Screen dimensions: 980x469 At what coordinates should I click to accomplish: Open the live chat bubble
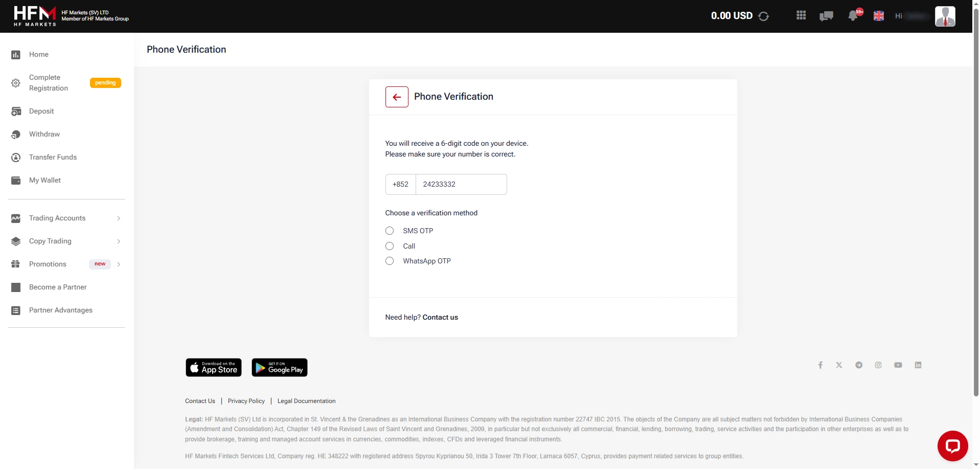click(953, 445)
